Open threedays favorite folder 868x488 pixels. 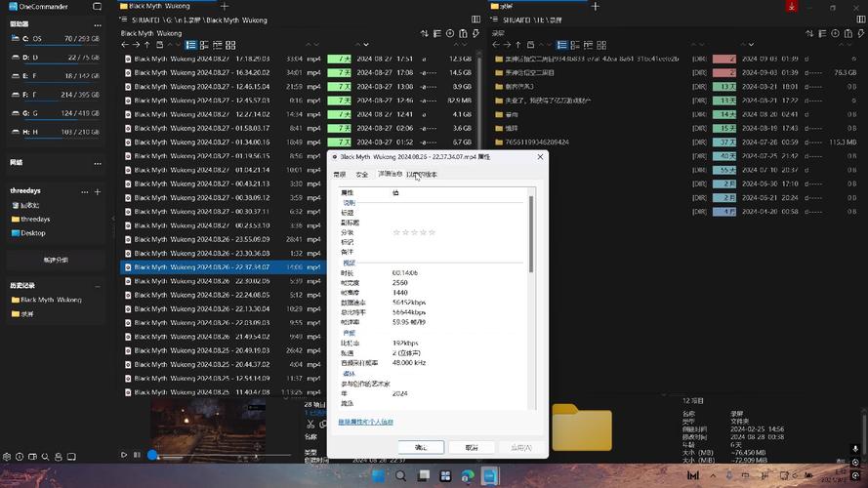pos(30,219)
